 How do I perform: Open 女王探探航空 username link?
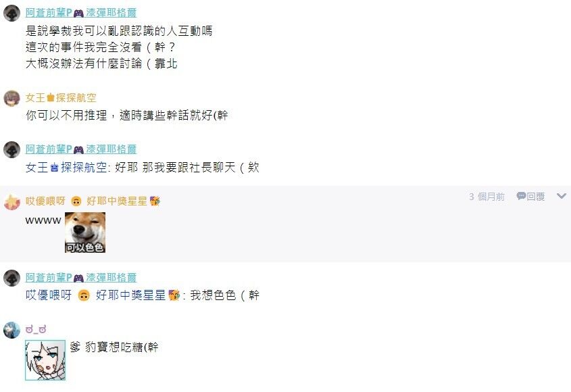click(61, 97)
